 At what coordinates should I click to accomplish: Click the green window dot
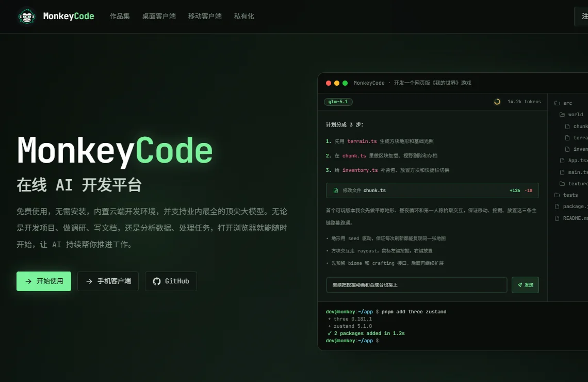point(345,83)
